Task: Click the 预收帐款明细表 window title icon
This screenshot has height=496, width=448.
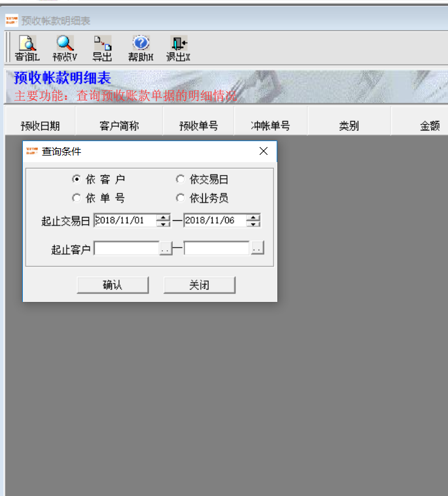Action: (12, 20)
